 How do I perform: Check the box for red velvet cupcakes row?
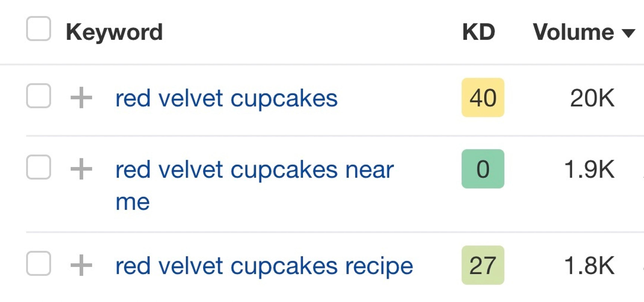tap(38, 96)
